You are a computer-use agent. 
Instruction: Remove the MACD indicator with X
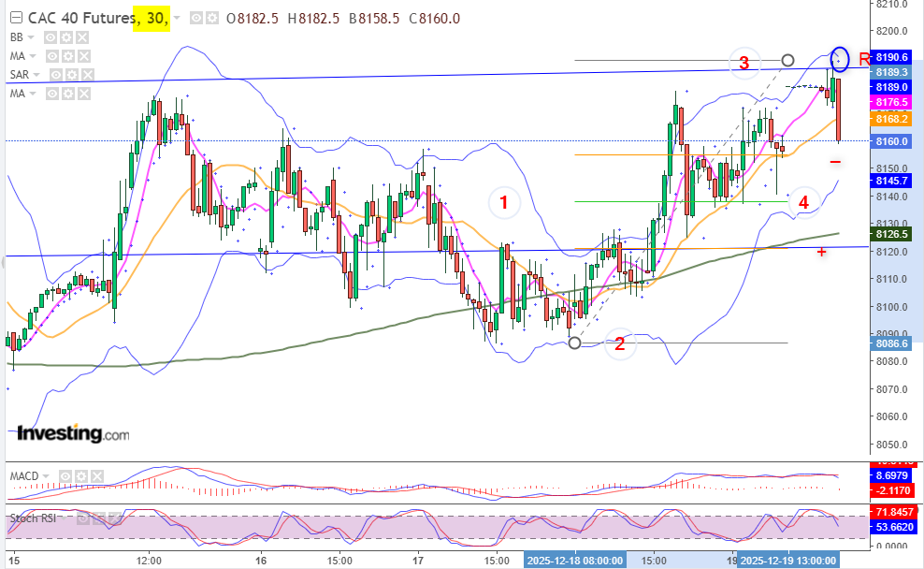96,475
